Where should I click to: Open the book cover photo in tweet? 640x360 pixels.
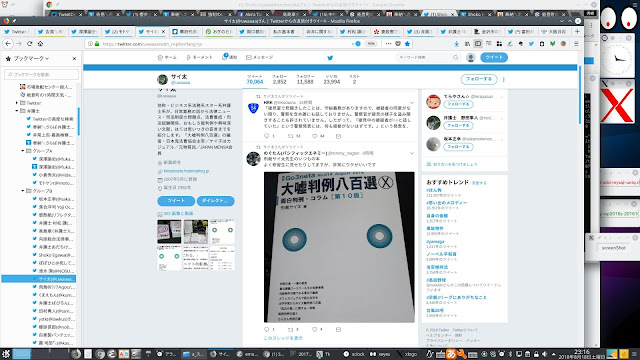(339, 247)
